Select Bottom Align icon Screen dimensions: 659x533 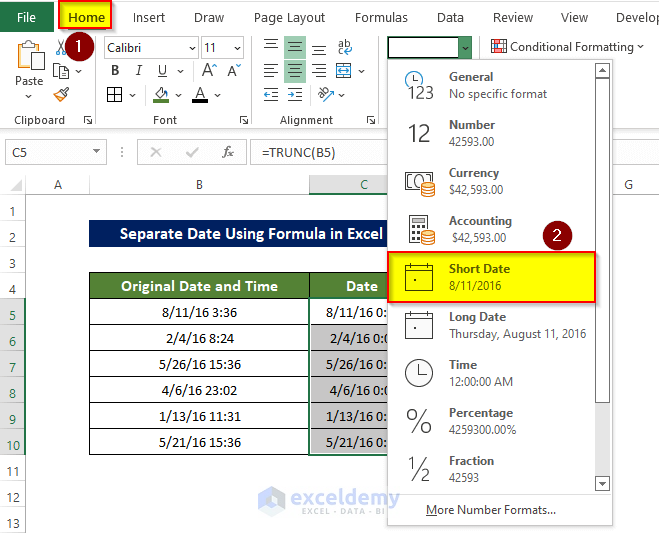pos(319,48)
